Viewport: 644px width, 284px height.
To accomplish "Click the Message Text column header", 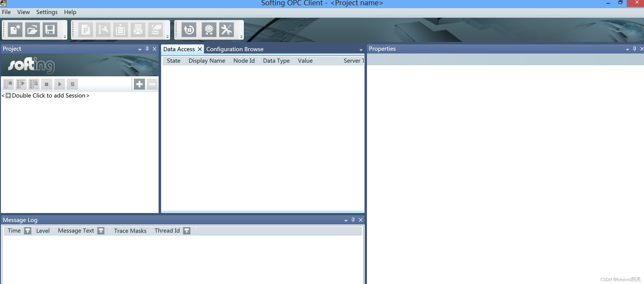I will click(x=76, y=231).
